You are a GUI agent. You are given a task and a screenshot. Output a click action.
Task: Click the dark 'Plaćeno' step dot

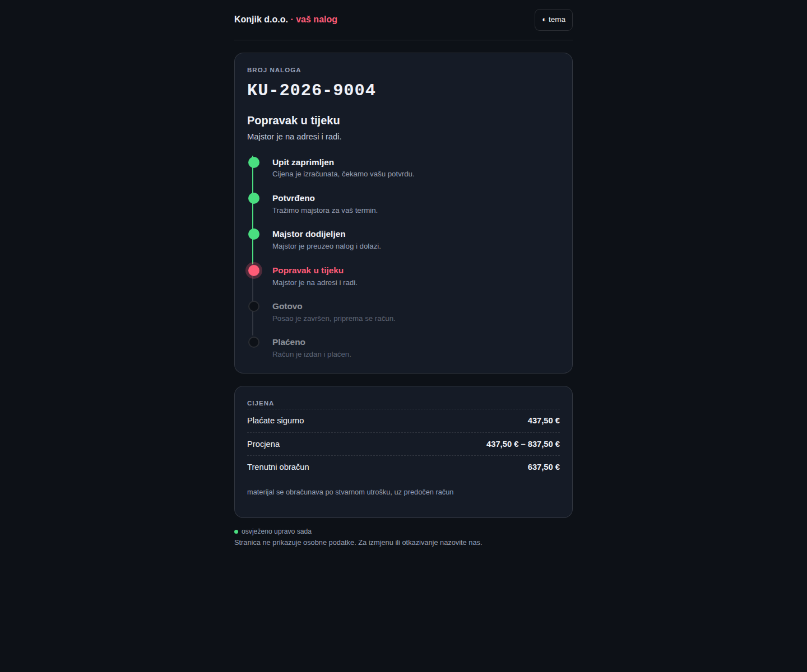pyautogui.click(x=254, y=342)
